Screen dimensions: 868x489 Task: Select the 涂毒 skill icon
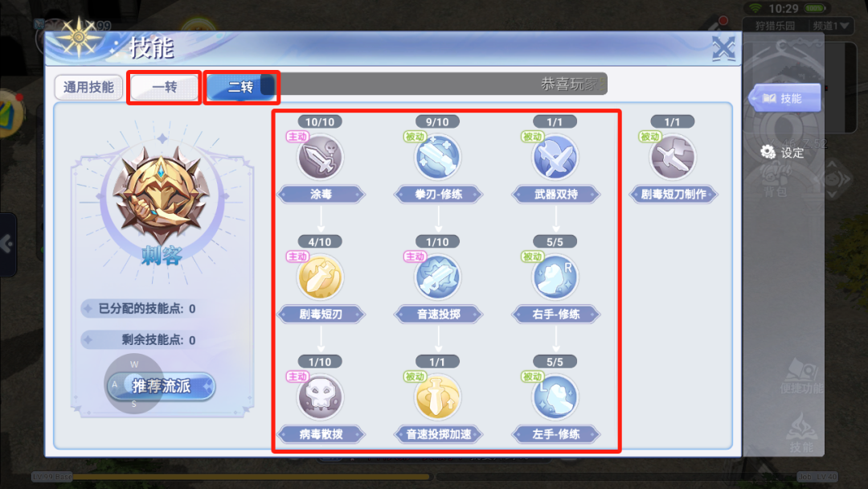[320, 158]
